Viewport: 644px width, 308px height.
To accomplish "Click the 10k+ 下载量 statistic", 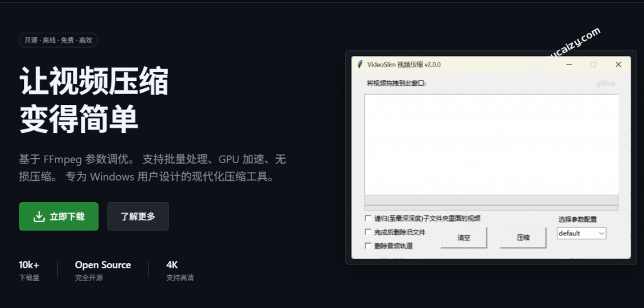I will coord(29,271).
